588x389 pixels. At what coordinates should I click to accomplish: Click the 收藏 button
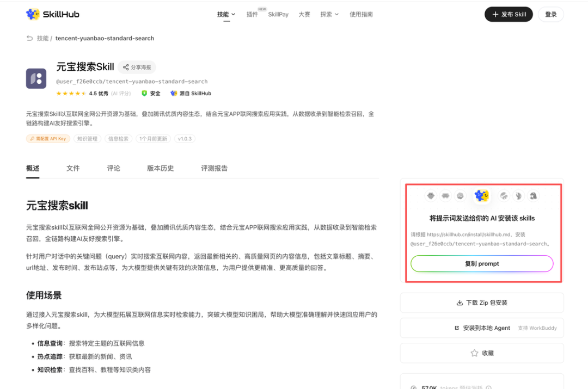point(482,353)
